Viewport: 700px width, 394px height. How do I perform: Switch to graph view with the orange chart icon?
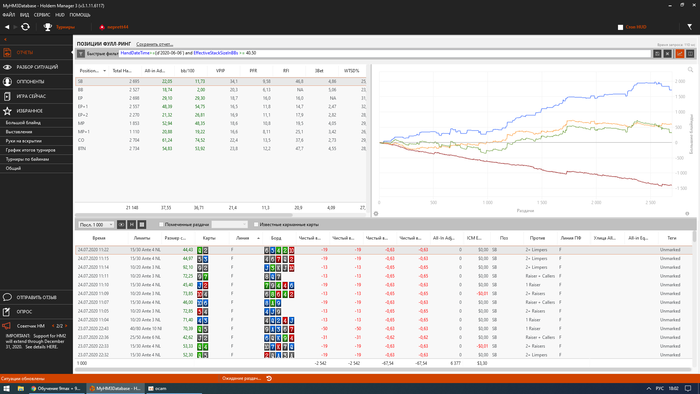680,54
